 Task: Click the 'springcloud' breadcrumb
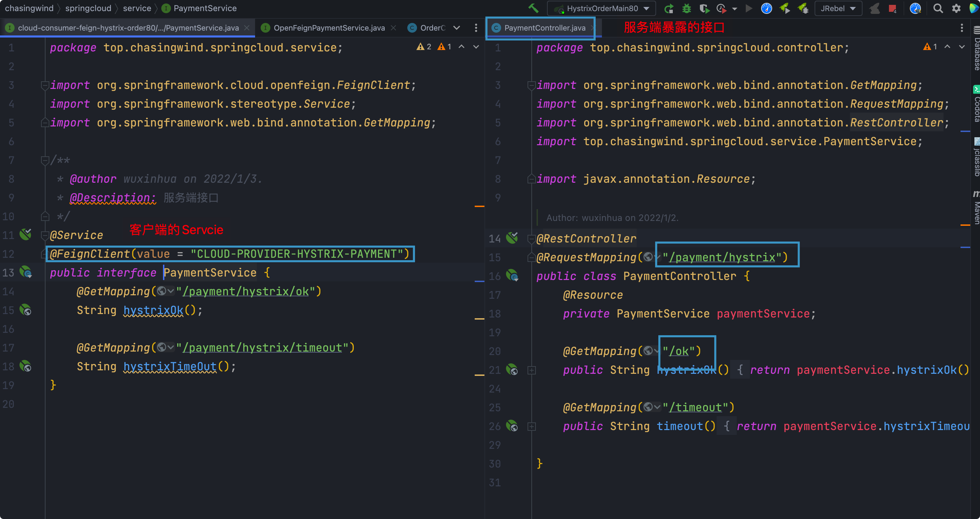point(88,8)
